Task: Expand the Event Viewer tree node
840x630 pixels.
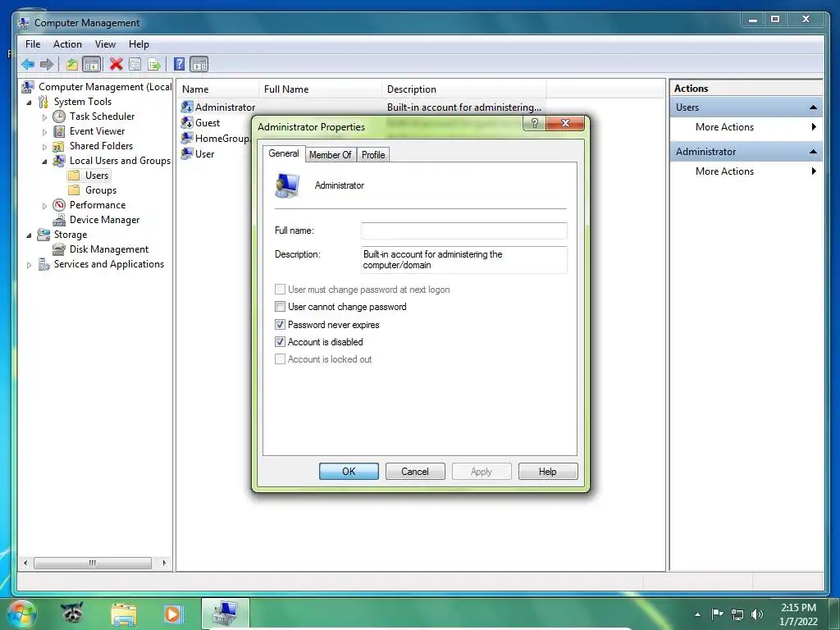Action: pyautogui.click(x=44, y=131)
